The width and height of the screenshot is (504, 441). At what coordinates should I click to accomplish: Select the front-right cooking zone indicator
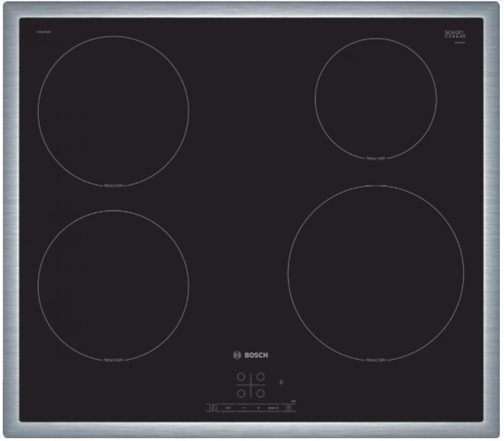[x=260, y=393]
